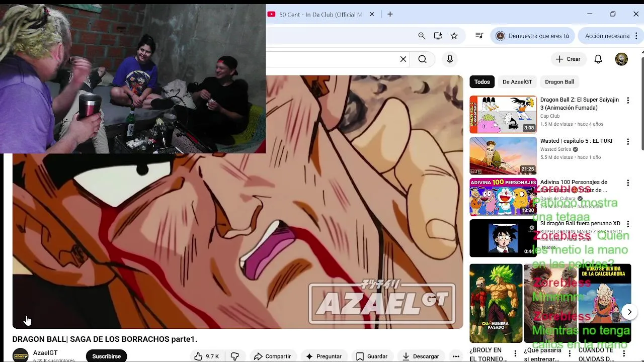Dislike the video

[235, 356]
